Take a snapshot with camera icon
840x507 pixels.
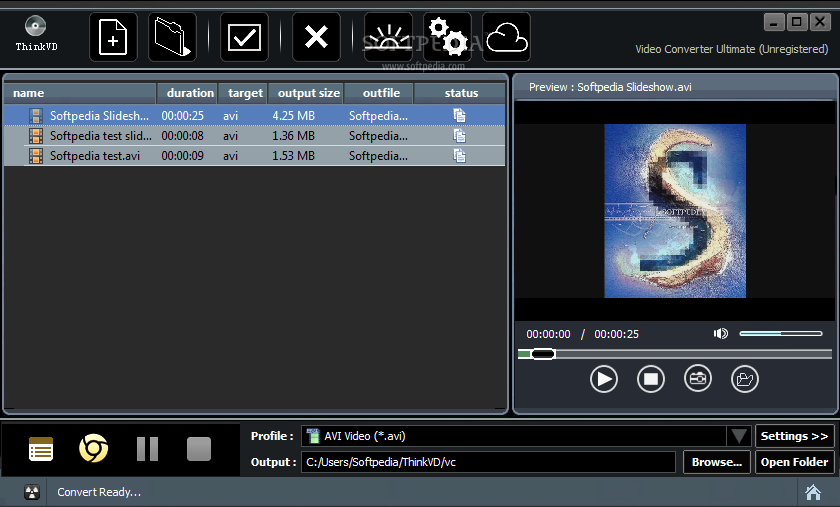(x=698, y=379)
